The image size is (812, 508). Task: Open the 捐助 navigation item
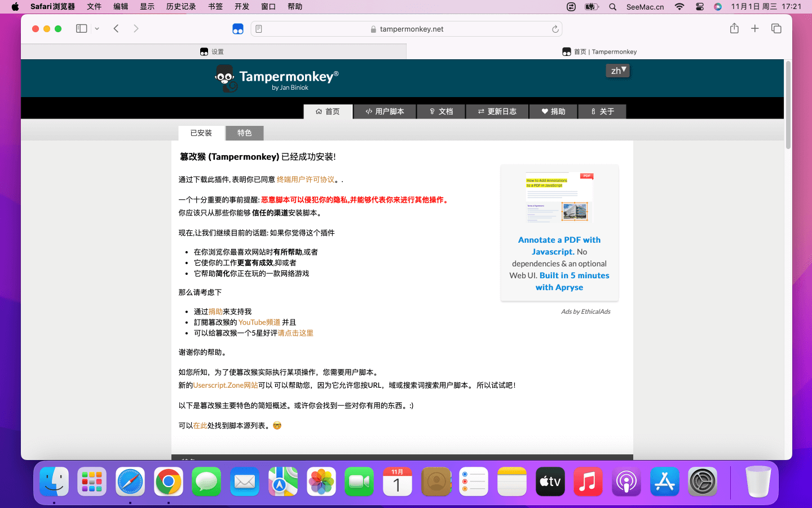[x=553, y=111]
